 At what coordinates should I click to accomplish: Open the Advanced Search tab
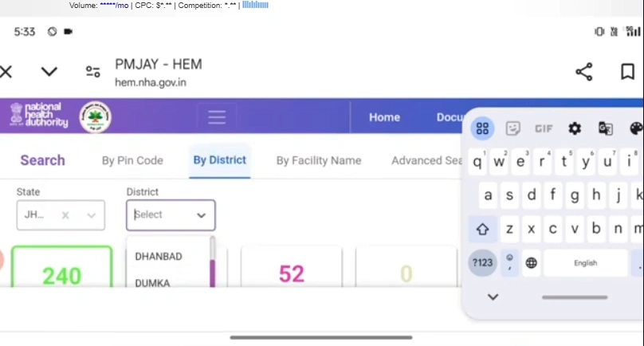point(426,161)
